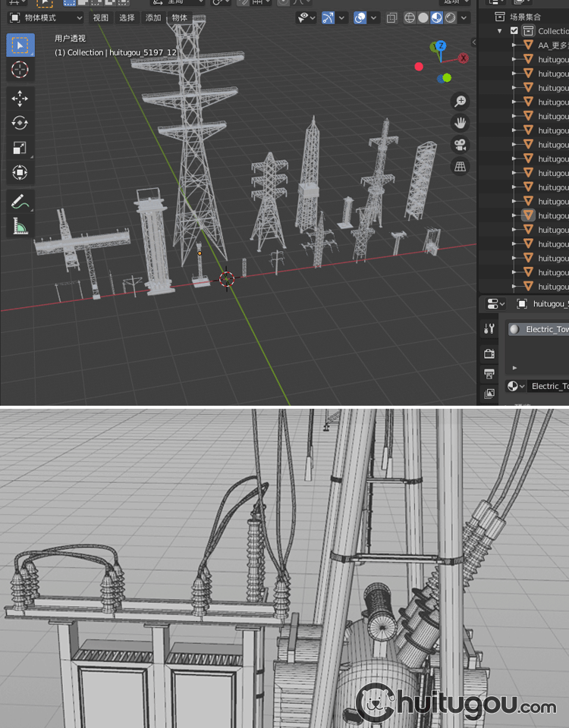Open the 视图 menu
Viewport: 569px width, 728px height.
100,17
